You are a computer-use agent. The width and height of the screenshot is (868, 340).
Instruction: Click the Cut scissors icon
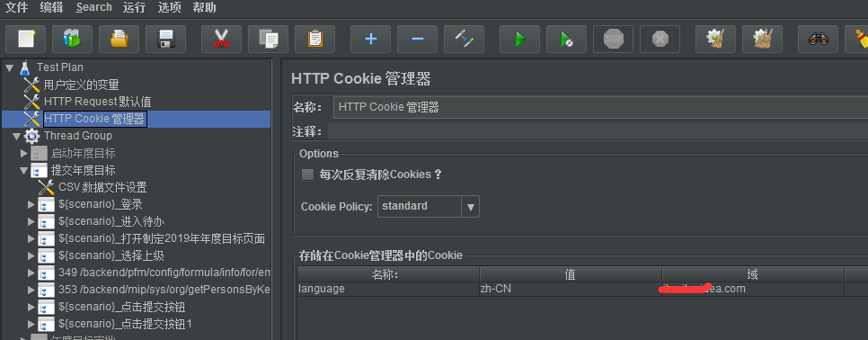coord(221,40)
